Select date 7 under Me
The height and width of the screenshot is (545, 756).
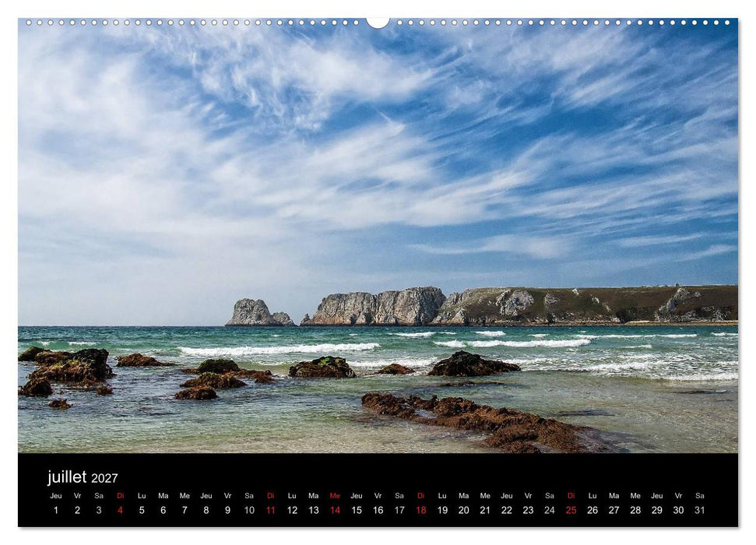tap(185, 510)
